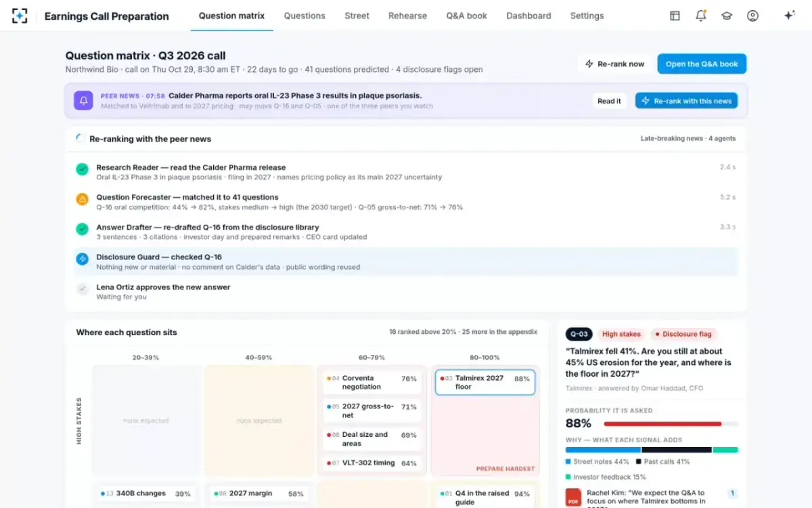Select the 340B changes card

(146, 494)
